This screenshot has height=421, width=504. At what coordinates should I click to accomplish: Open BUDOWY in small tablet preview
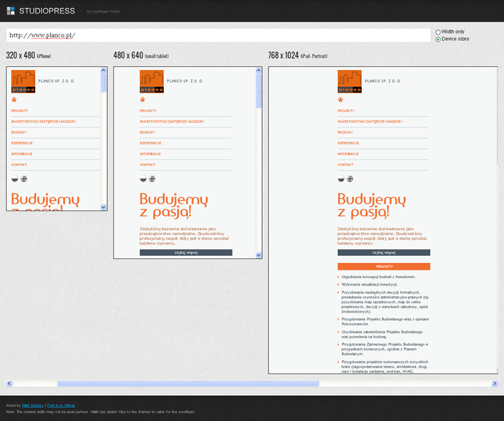147,132
